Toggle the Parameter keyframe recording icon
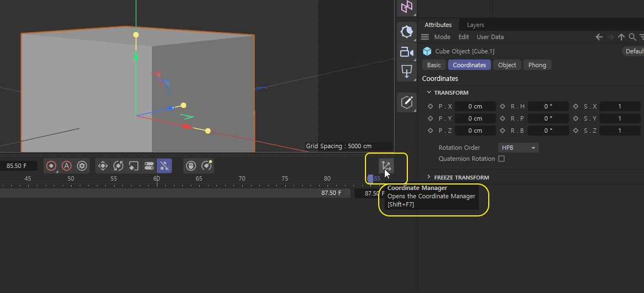 149,166
